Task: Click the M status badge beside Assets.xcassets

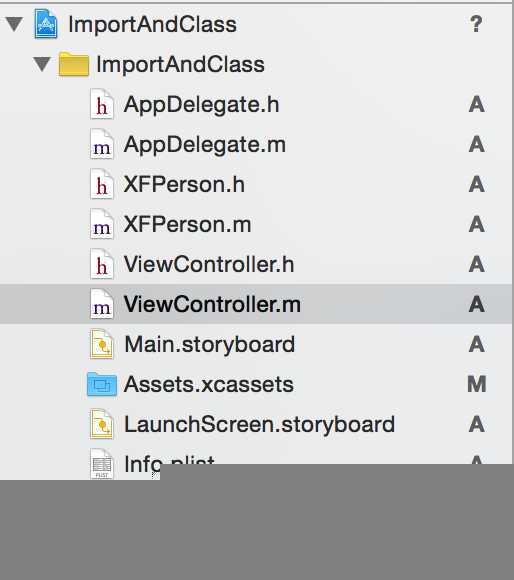Action: [x=477, y=384]
